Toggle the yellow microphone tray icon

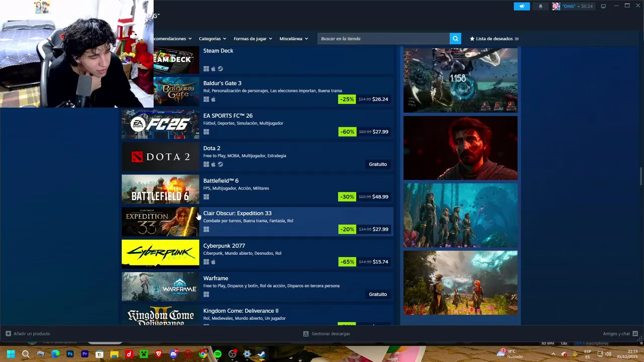[x=575, y=354]
